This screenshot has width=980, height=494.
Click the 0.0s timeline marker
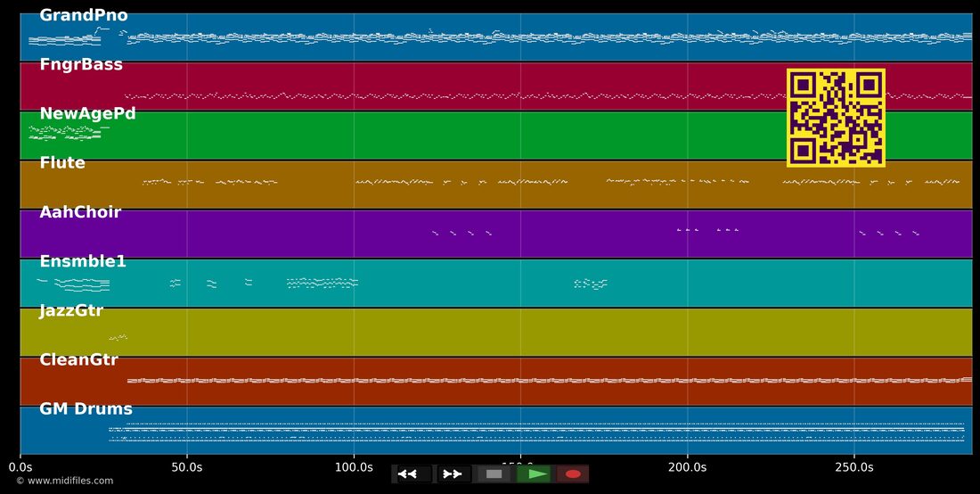[x=20, y=467]
